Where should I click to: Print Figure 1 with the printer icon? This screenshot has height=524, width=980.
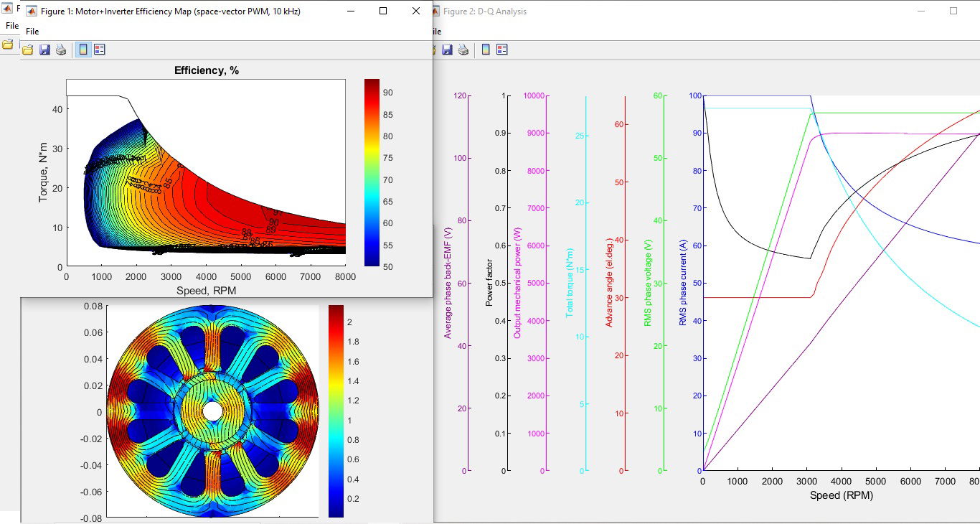pyautogui.click(x=61, y=50)
